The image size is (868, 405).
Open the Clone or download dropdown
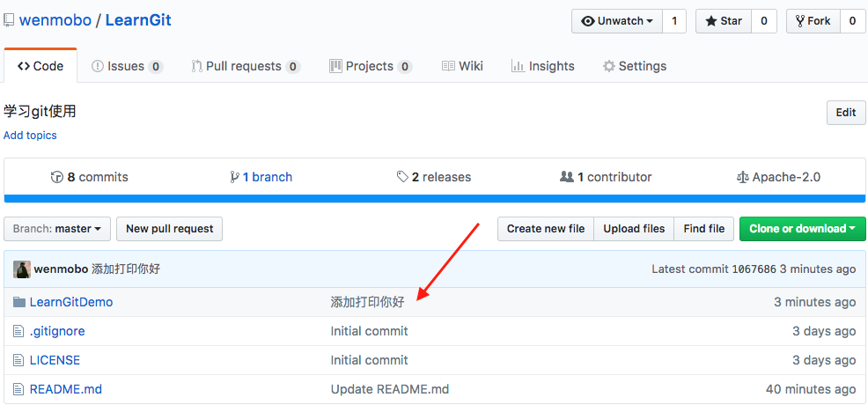pyautogui.click(x=803, y=229)
